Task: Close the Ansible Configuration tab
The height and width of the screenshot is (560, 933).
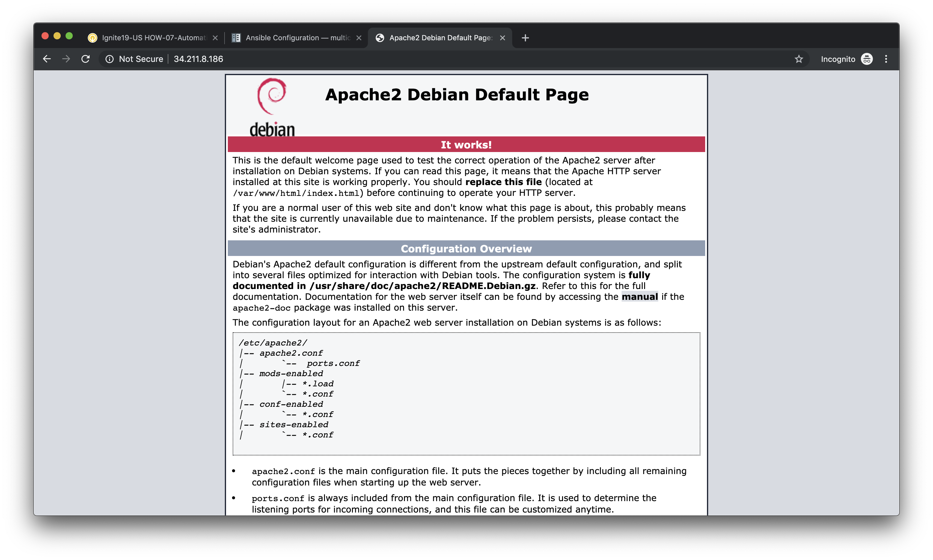Action: (359, 38)
